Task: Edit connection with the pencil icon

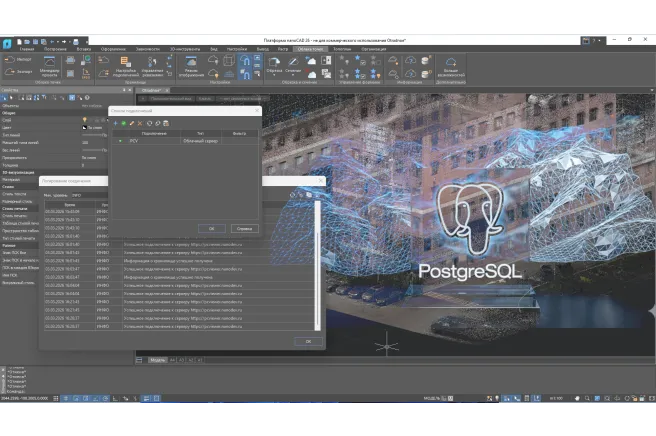Action: 132,123
